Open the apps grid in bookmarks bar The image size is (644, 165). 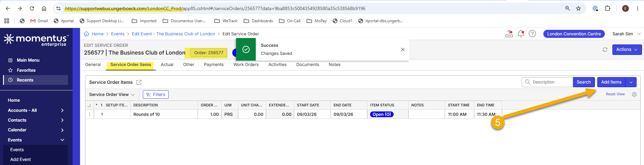pos(7,21)
